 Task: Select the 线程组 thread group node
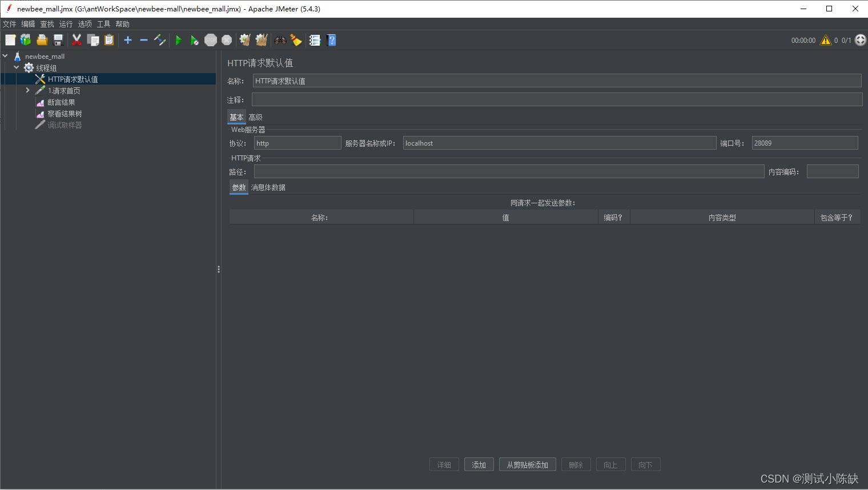46,68
